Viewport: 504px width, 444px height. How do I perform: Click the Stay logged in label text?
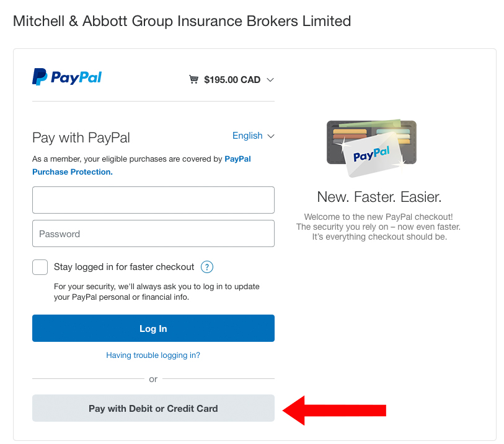tap(124, 267)
